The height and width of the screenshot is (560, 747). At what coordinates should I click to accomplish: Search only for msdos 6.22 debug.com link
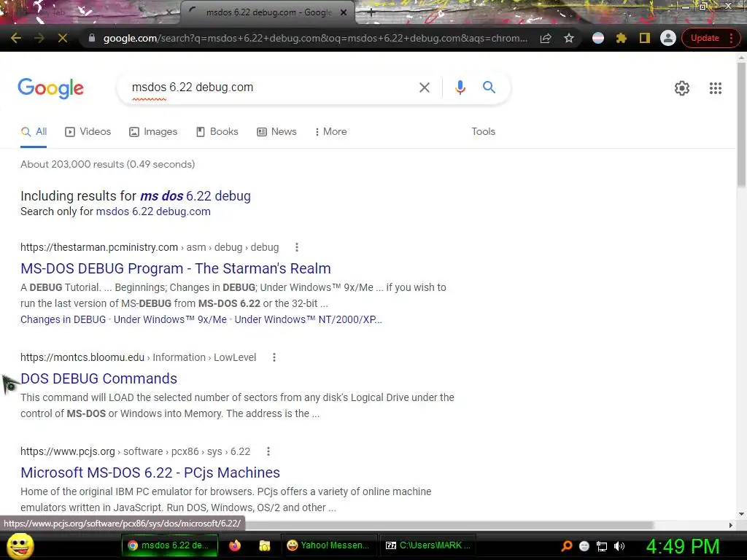pos(153,211)
